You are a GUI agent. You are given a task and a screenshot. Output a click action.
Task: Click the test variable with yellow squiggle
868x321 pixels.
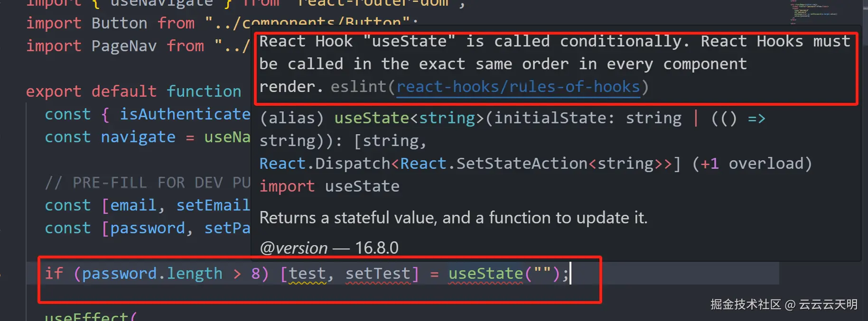(307, 274)
